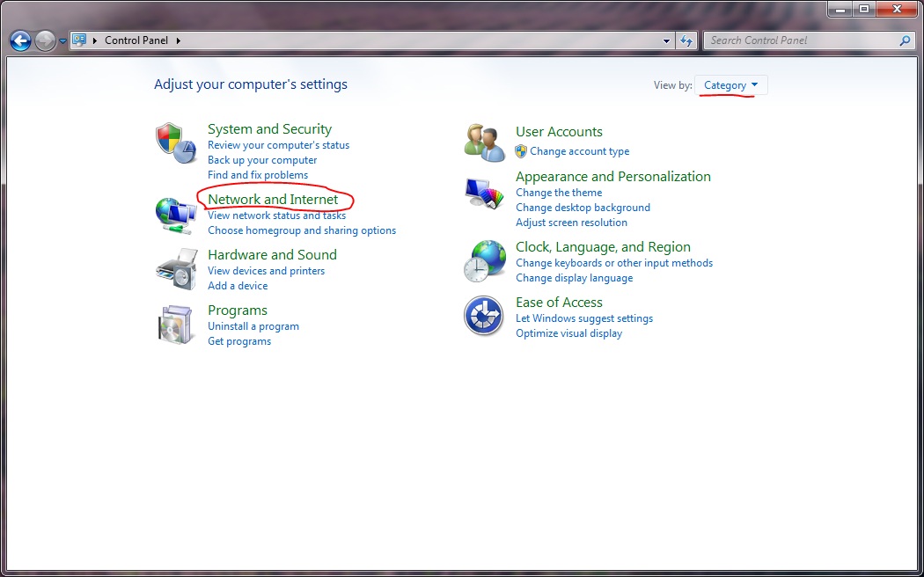Click the Ease of Access icon
The image size is (924, 577).
point(483,316)
